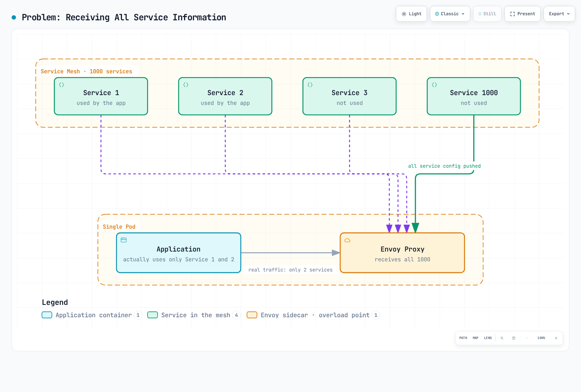The width and height of the screenshot is (581, 392).
Task: Reset zoom via the 100% label
Action: pos(541,338)
